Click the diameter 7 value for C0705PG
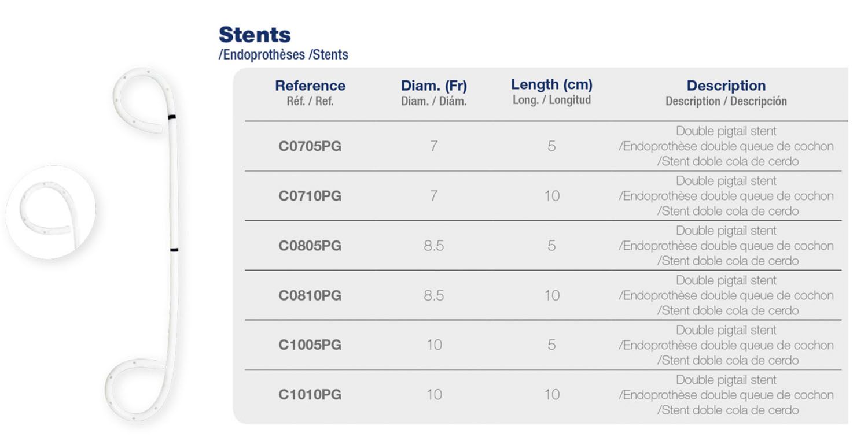868x437 pixels. (434, 146)
